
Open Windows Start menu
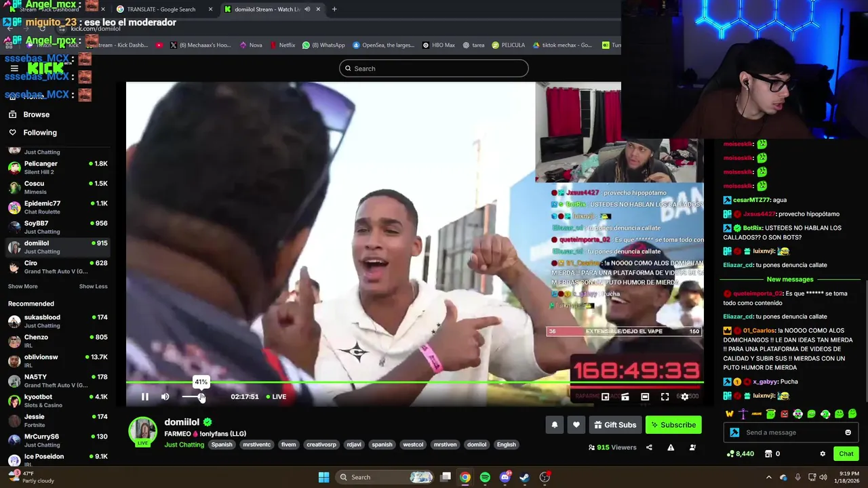tap(323, 477)
